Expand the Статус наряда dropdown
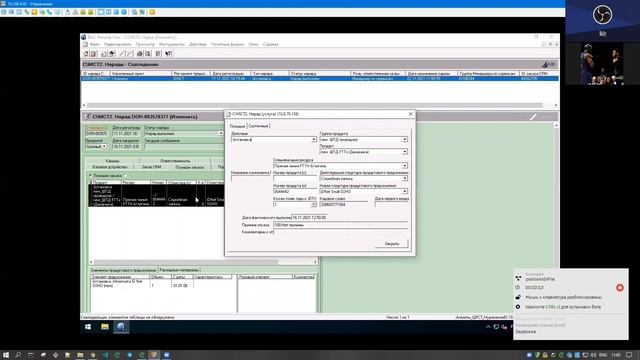This screenshot has width=640, height=360. 221,133
